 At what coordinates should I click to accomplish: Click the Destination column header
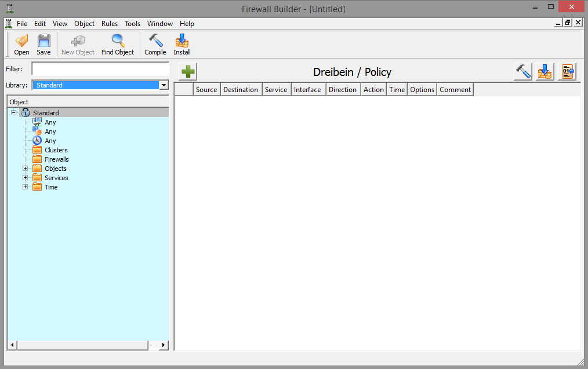(241, 90)
